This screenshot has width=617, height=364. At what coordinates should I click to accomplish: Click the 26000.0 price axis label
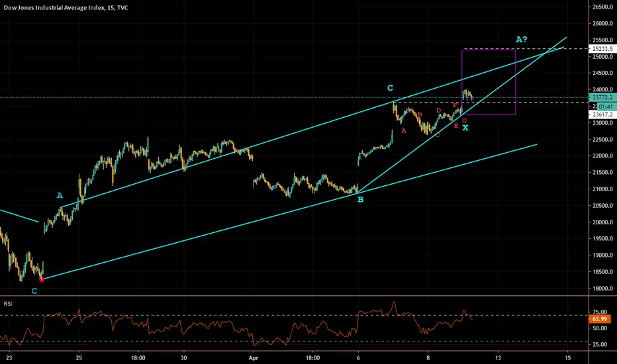[x=603, y=23]
